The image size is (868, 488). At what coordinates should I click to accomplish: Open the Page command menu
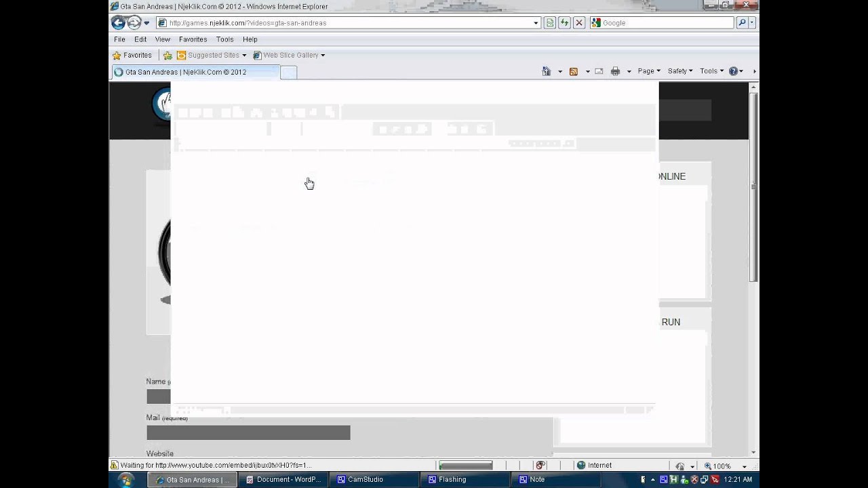tap(649, 71)
